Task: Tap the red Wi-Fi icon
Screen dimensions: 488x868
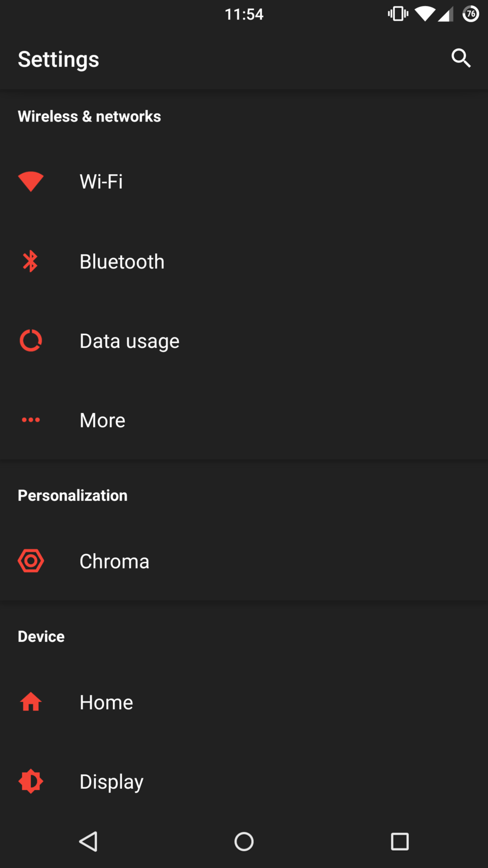Action: point(31,181)
